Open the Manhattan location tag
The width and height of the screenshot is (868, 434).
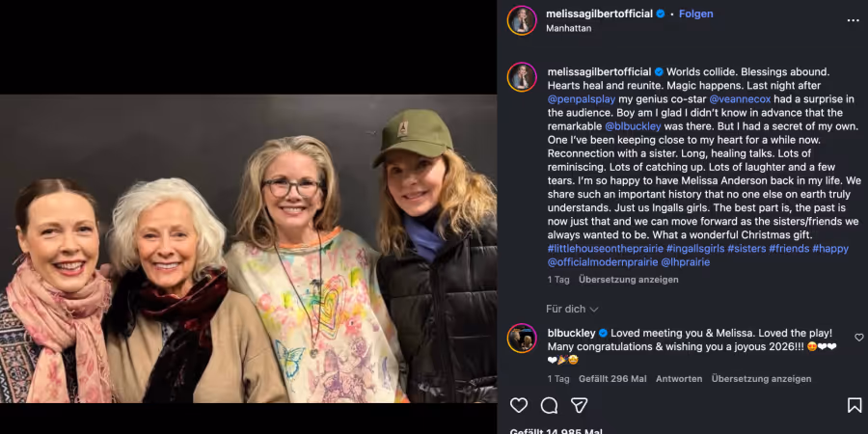[569, 29]
